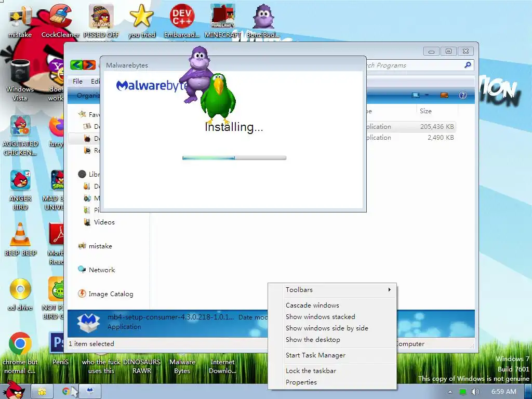The height and width of the screenshot is (399, 532).
Task: Select the 'DINOSAURS RAWR' desktop label
Action: [142, 366]
